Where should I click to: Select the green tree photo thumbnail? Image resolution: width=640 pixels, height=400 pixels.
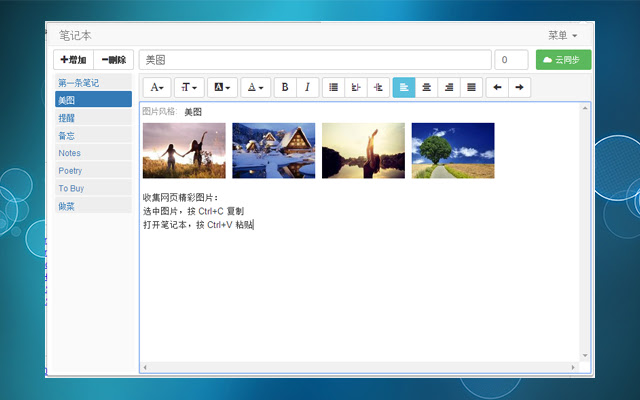[x=453, y=151]
